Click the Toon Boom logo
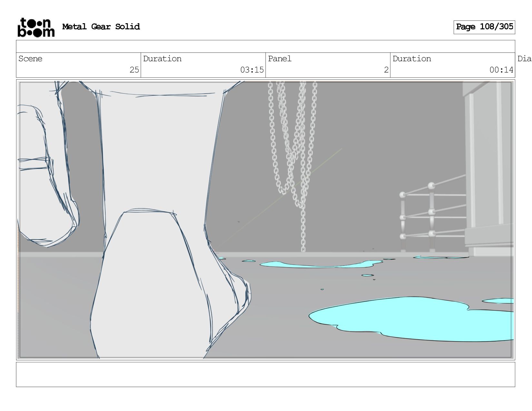Screen dimensions: 532x411 click(x=36, y=27)
